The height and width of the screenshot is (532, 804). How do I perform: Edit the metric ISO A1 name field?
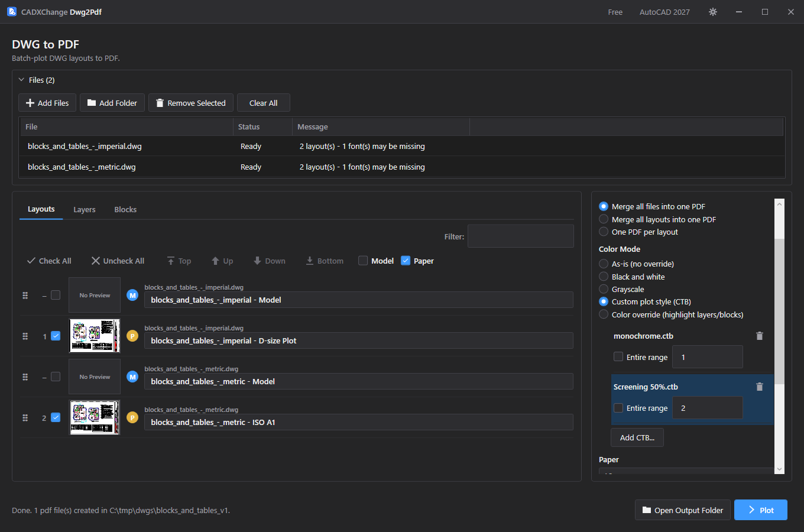pyautogui.click(x=359, y=422)
